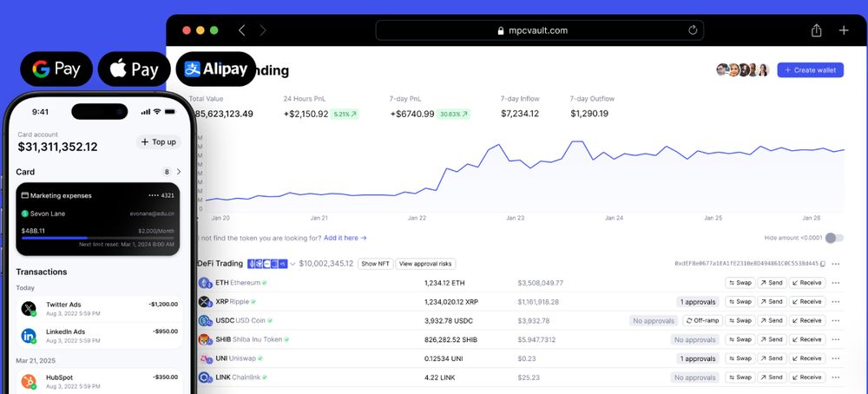Screen dimensions: 868x394
Task: Click the card spending limit progress bar
Action: (x=97, y=238)
